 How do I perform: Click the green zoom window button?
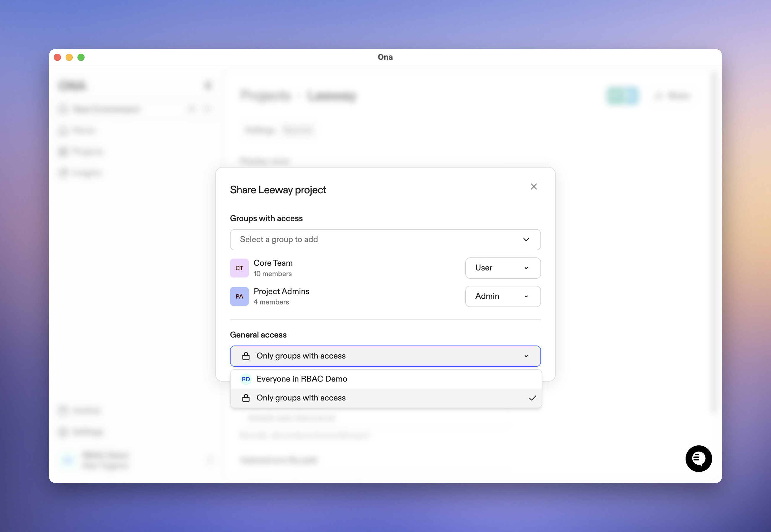click(81, 57)
